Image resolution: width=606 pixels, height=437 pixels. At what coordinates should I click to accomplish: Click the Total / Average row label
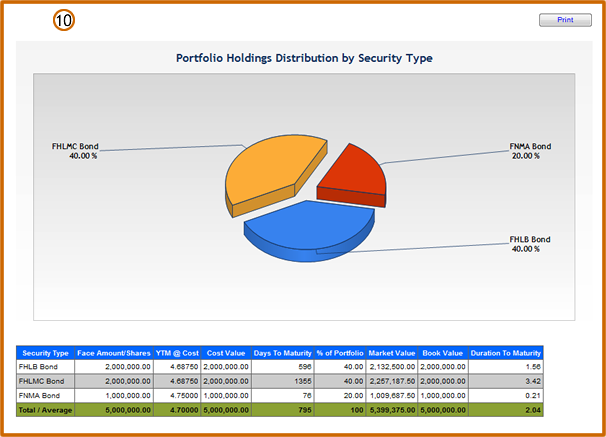pyautogui.click(x=45, y=410)
